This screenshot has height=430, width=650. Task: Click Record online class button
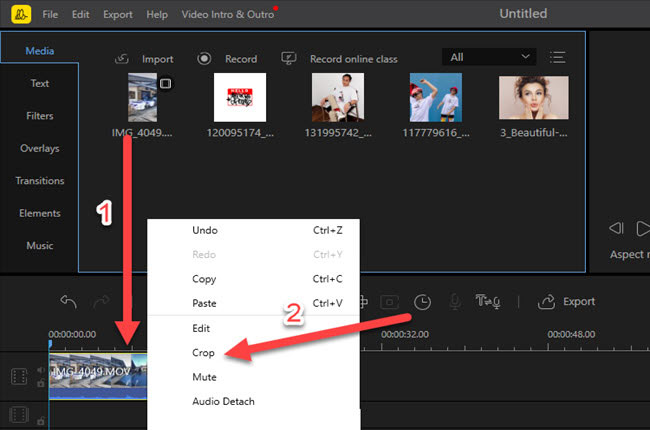tap(340, 59)
